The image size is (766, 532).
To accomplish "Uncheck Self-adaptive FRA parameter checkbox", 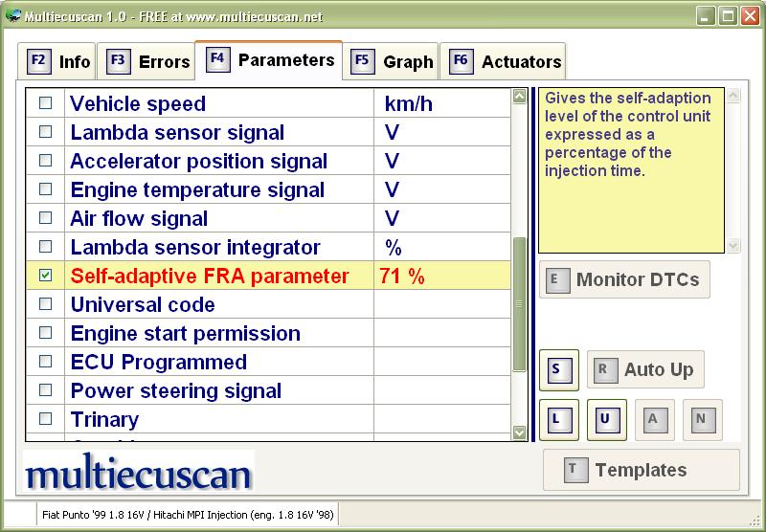I will point(45,276).
